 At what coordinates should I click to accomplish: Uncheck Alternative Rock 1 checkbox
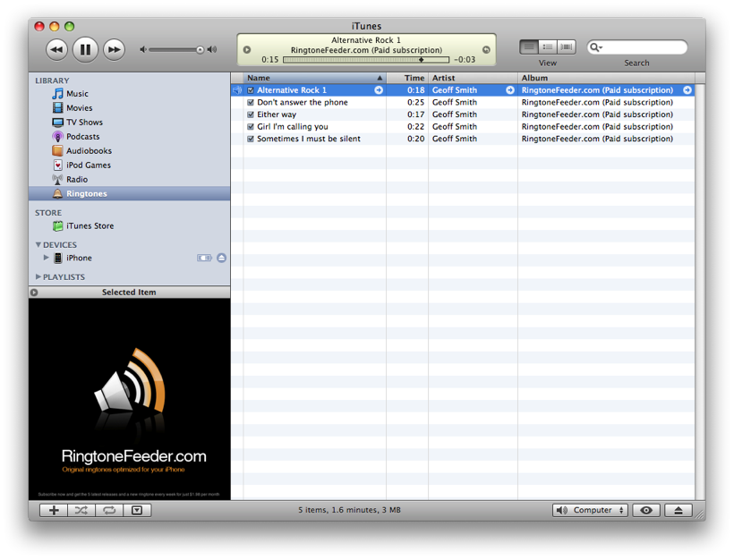pyautogui.click(x=251, y=90)
